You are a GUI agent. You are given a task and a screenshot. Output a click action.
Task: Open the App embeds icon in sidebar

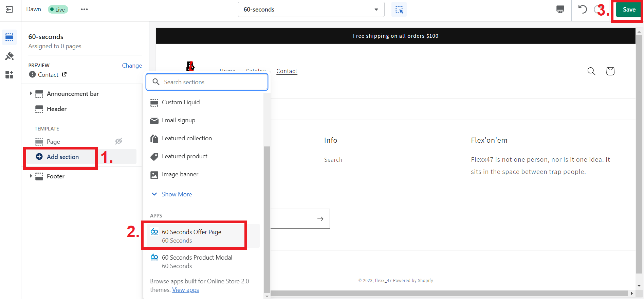coord(10,74)
